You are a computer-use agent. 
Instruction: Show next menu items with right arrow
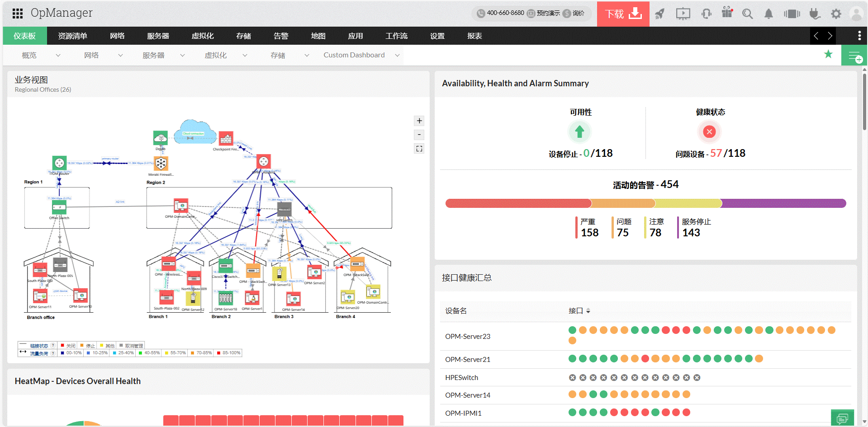pos(830,36)
